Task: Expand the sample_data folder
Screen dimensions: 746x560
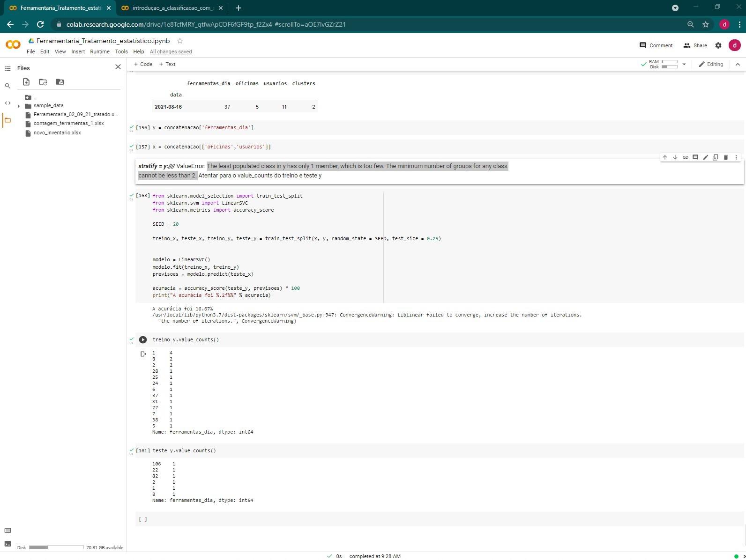Action: pyautogui.click(x=19, y=106)
